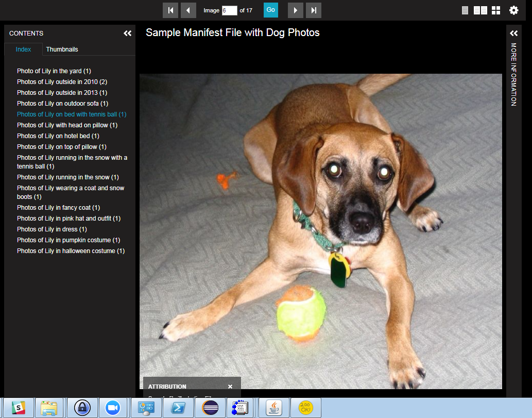Open the Java app taskbar icon
This screenshot has width=532, height=418.
tap(274, 408)
